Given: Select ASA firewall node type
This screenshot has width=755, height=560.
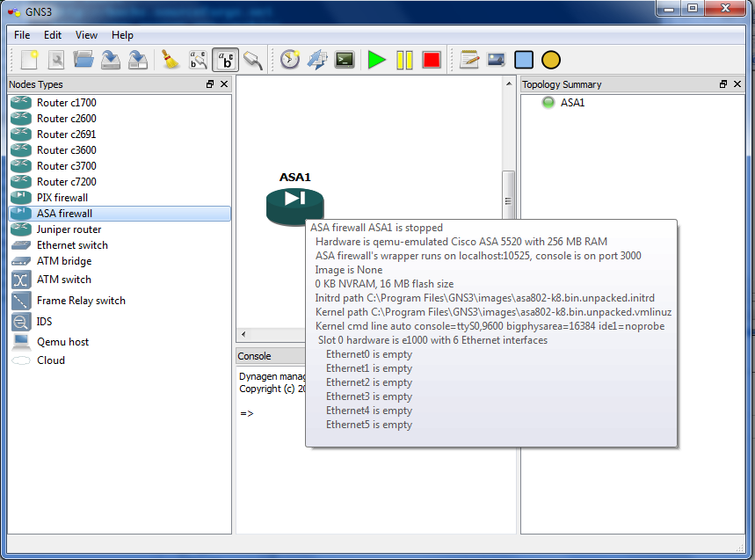Looking at the screenshot, I should point(120,214).
